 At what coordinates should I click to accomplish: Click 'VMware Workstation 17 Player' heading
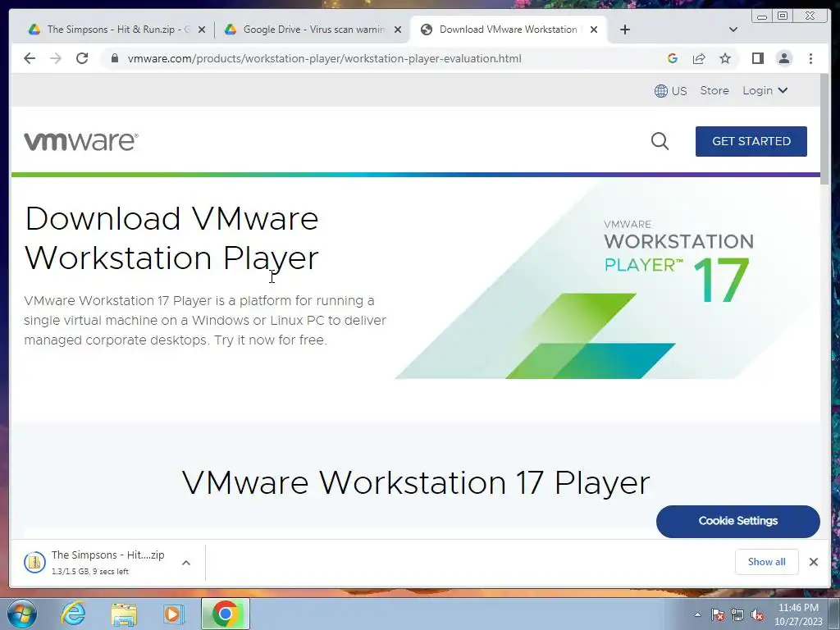(416, 482)
